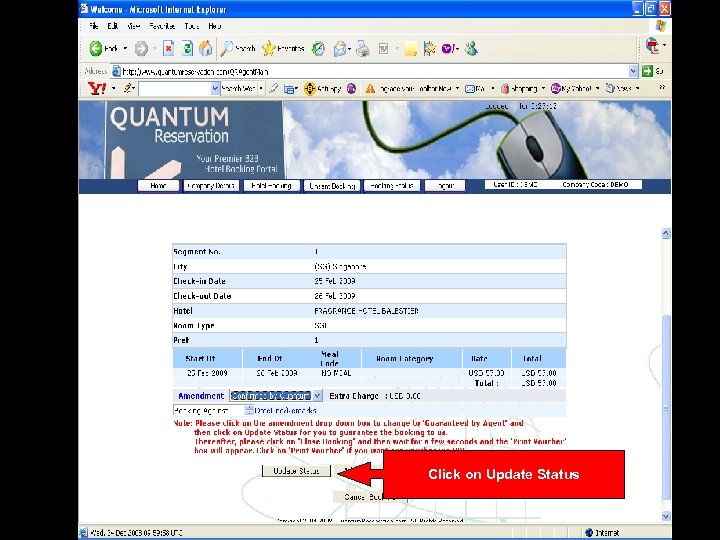Viewport: 720px width, 540px height.
Task: Click the FRAGRANCE HOTEL BALESTIER hotel name
Action: click(x=366, y=311)
